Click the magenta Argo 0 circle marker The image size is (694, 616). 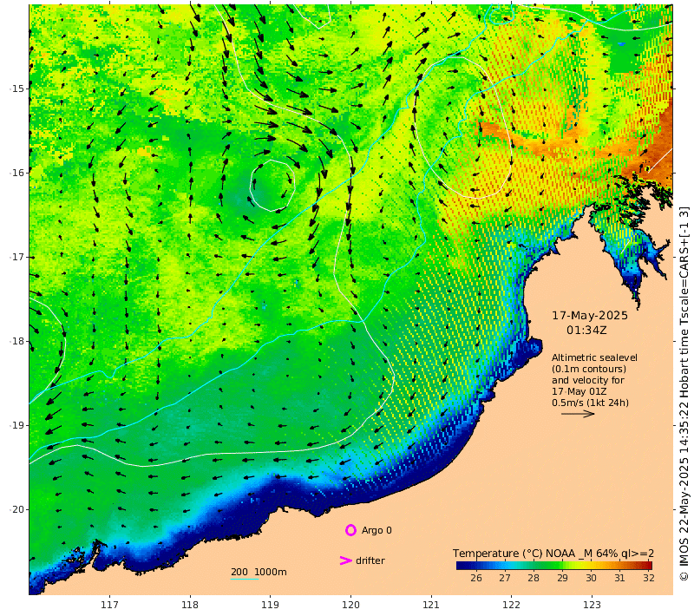point(350,530)
